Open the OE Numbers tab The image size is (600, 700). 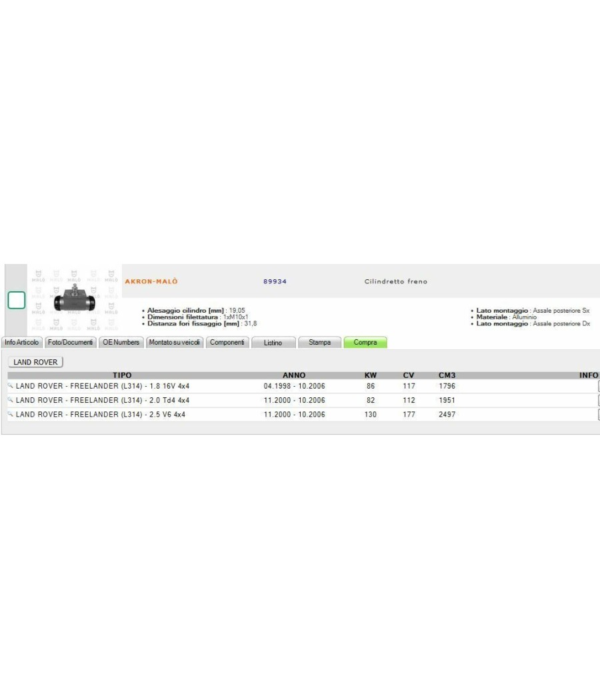tap(121, 343)
